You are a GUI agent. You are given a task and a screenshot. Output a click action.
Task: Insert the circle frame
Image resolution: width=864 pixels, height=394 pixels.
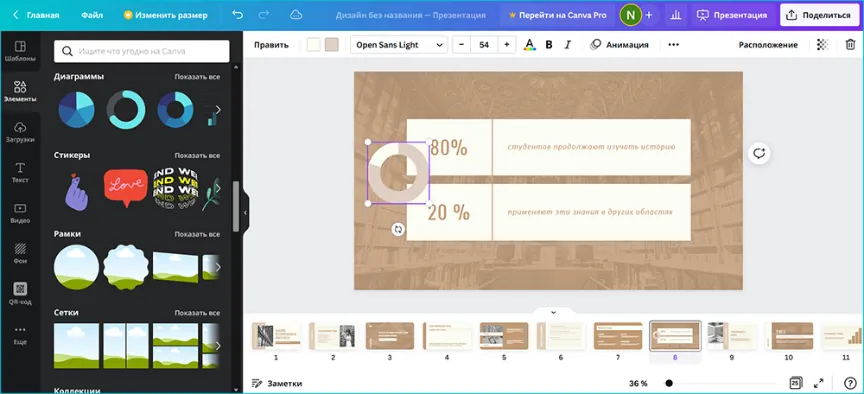click(77, 267)
